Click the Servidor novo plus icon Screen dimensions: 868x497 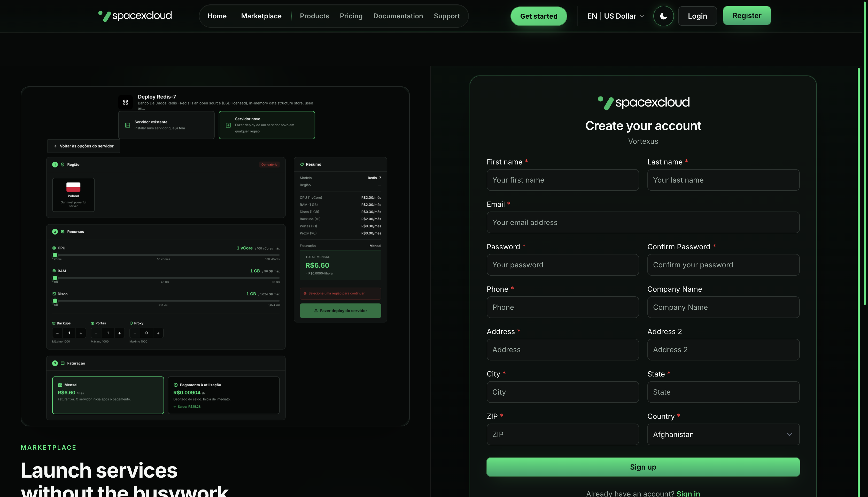[228, 125]
